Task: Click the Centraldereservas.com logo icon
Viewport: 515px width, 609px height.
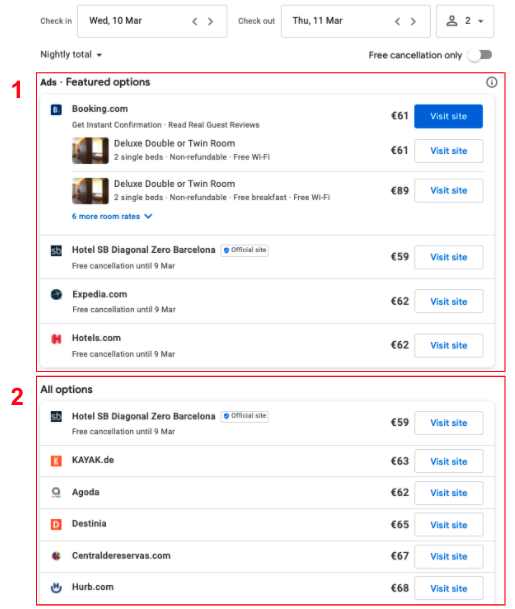Action: click(56, 556)
